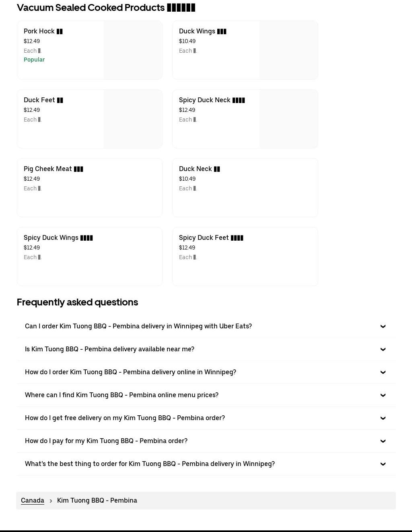Click the chevron icon on the last FAQ row
The width and height of the screenshot is (412, 532).
(383, 464)
